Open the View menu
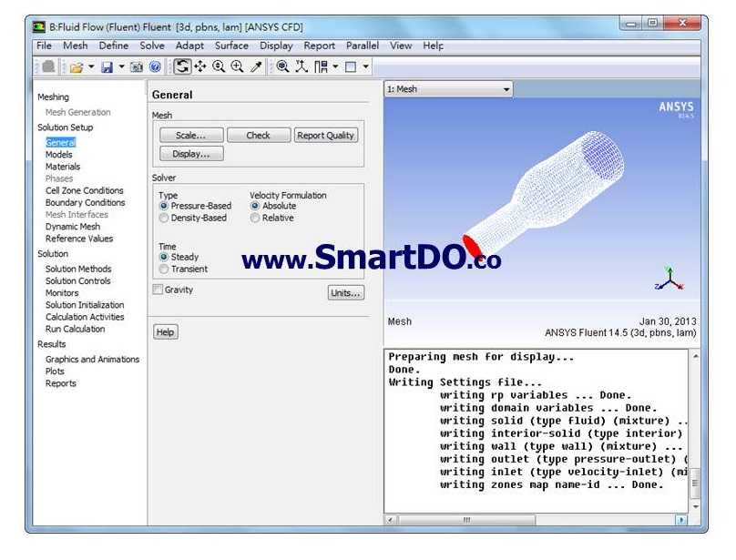Image resolution: width=736 pixels, height=560 pixels. click(x=401, y=46)
